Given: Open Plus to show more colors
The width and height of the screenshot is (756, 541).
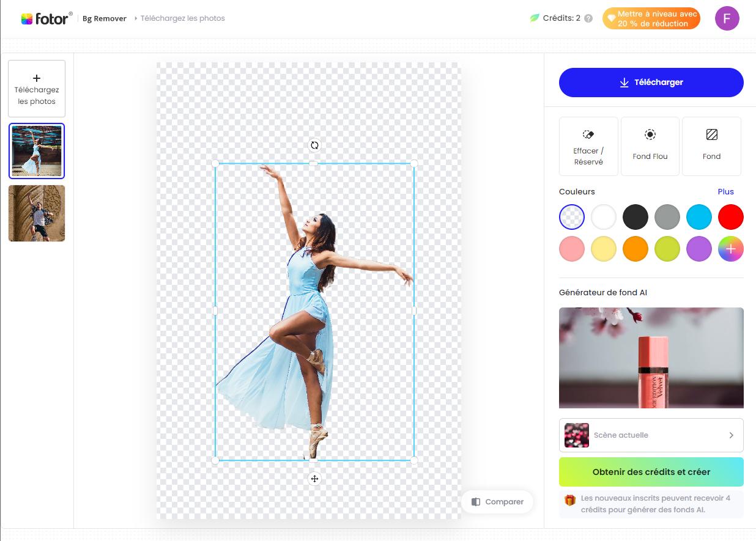Looking at the screenshot, I should coord(725,191).
